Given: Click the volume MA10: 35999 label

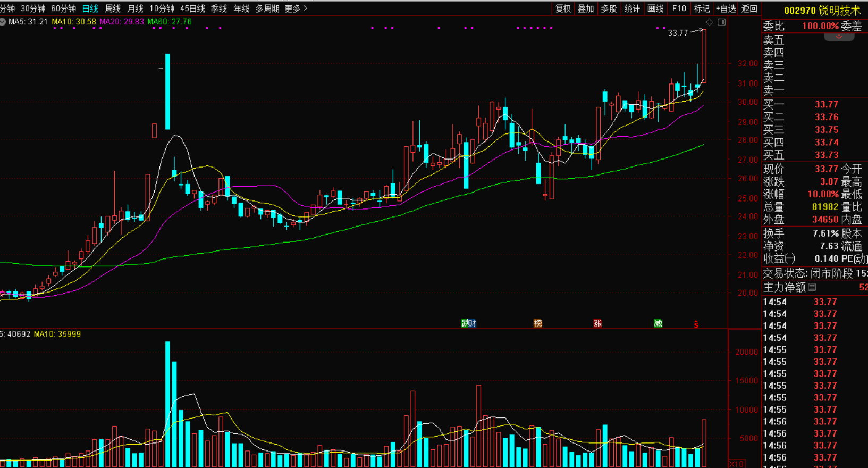Looking at the screenshot, I should 57,334.
